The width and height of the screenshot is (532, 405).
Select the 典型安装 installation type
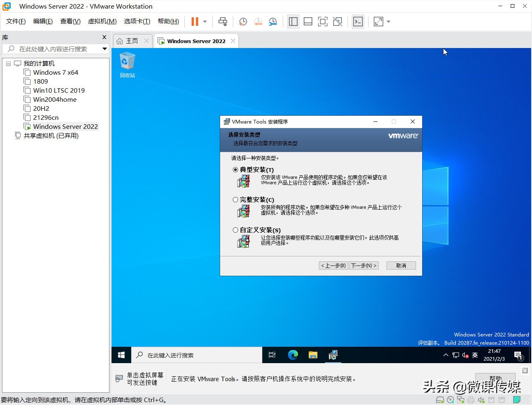[x=235, y=169]
